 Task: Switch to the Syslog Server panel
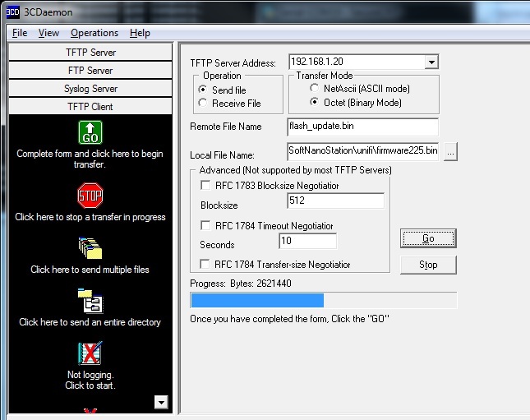(90, 89)
